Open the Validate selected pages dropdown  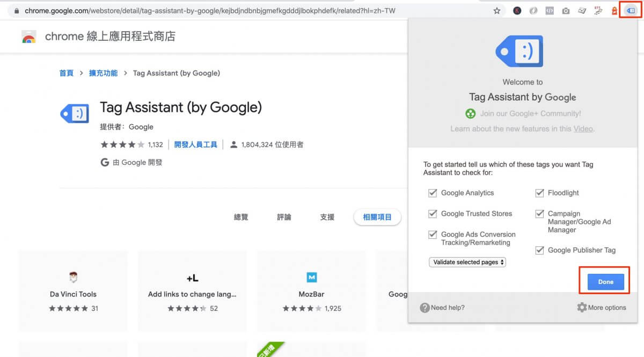[x=467, y=262]
